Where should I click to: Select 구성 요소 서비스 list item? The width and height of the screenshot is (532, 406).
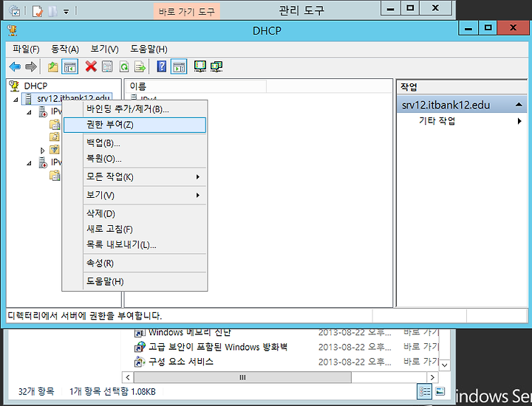tap(181, 362)
